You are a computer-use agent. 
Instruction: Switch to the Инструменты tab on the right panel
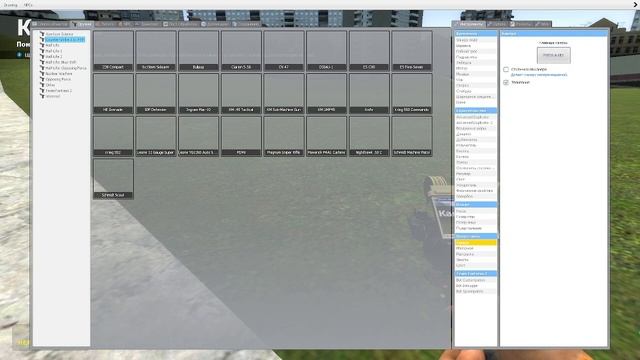(469, 24)
